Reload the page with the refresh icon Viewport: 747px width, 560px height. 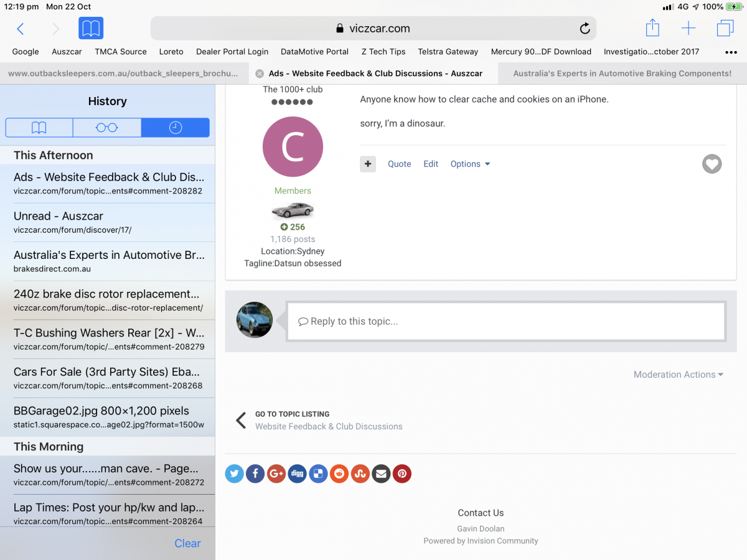click(x=585, y=29)
